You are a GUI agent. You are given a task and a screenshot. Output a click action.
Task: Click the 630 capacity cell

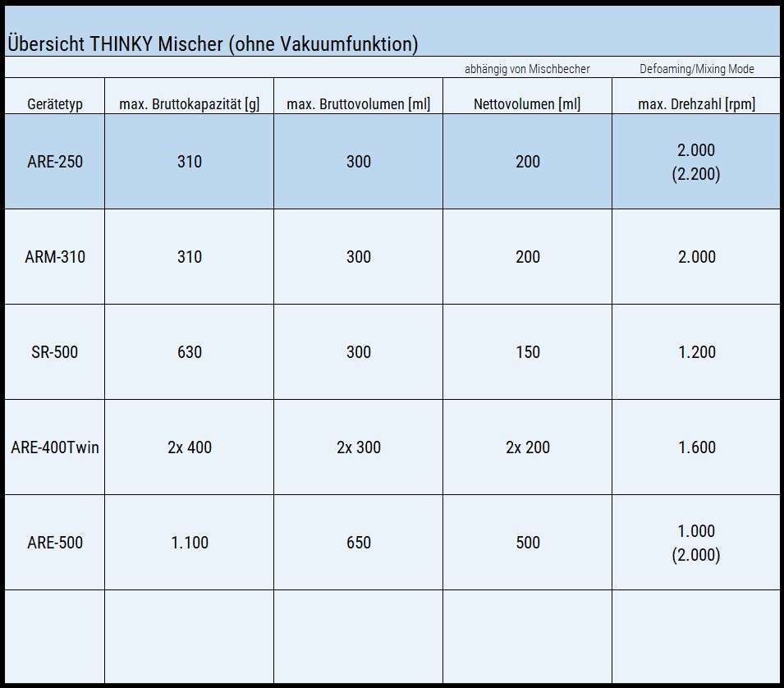pyautogui.click(x=190, y=352)
